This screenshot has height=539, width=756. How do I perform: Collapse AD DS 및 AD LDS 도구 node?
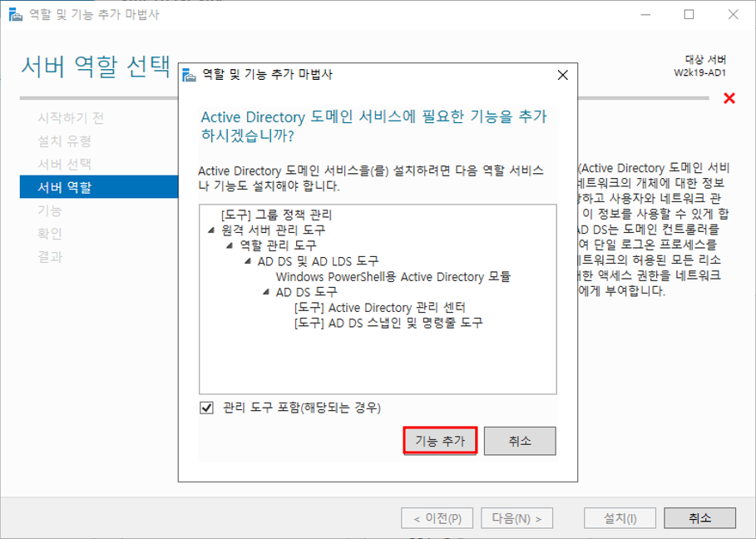coord(247,261)
